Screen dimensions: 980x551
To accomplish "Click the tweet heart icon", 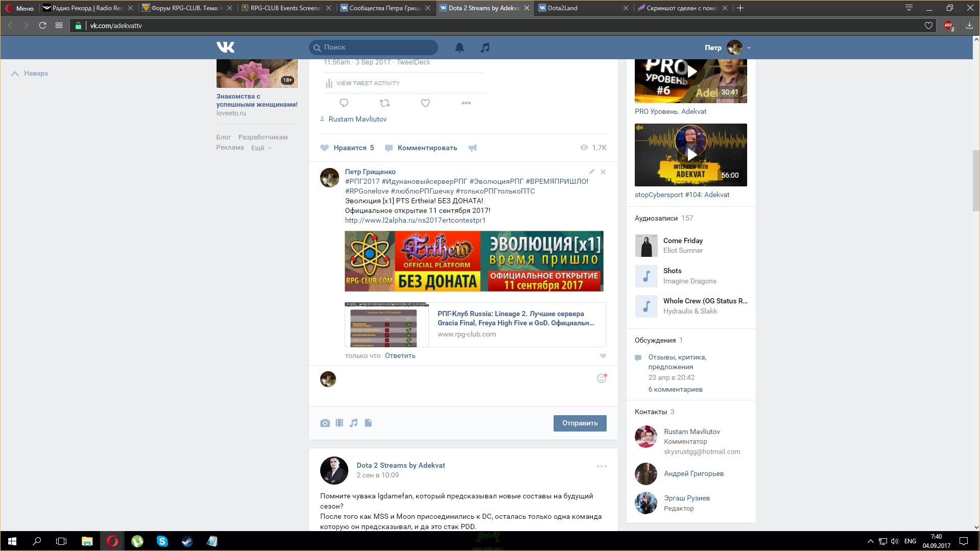I will click(425, 103).
